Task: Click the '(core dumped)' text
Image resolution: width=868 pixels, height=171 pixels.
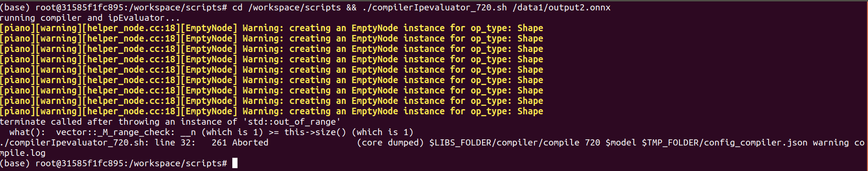Action: 390,143
